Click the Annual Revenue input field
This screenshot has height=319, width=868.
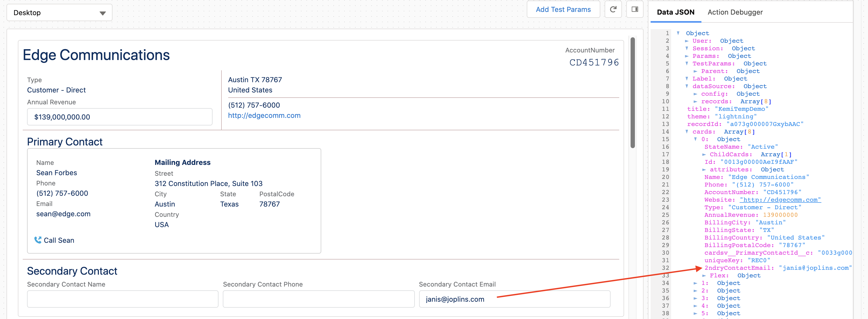(x=120, y=117)
